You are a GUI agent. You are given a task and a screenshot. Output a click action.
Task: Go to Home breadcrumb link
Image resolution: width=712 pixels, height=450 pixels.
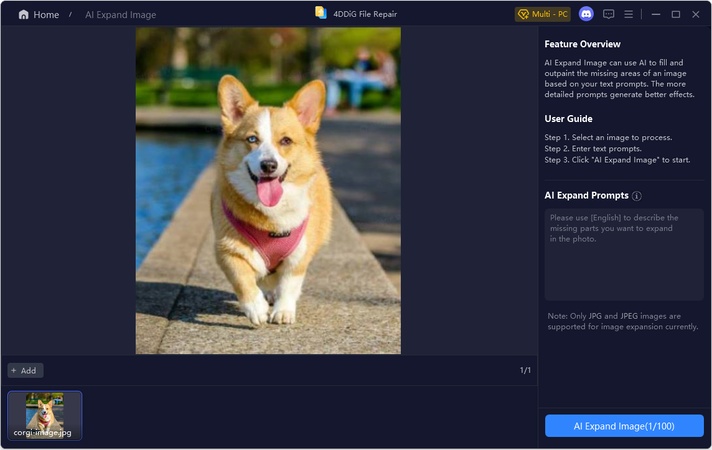pos(46,15)
